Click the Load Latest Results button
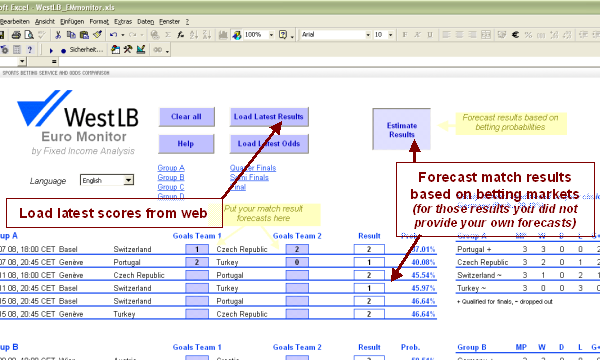The width and height of the screenshot is (600, 360). (x=269, y=117)
